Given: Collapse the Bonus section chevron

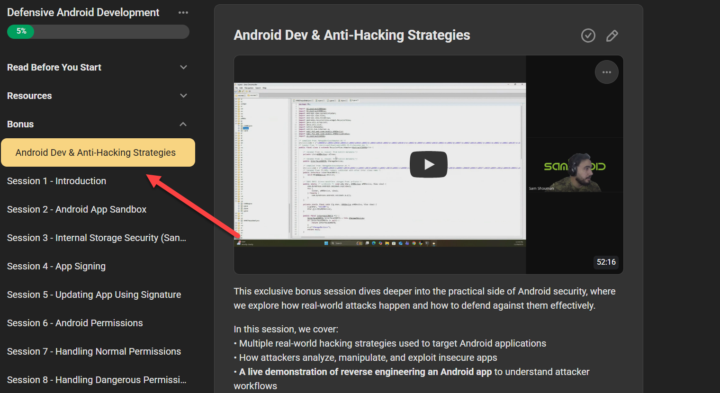Looking at the screenshot, I should 183,124.
